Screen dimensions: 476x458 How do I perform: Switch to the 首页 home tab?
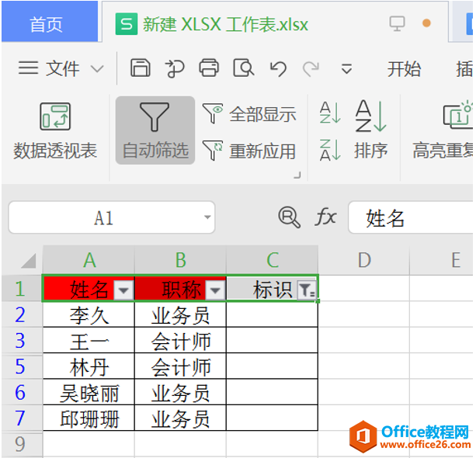(50, 22)
